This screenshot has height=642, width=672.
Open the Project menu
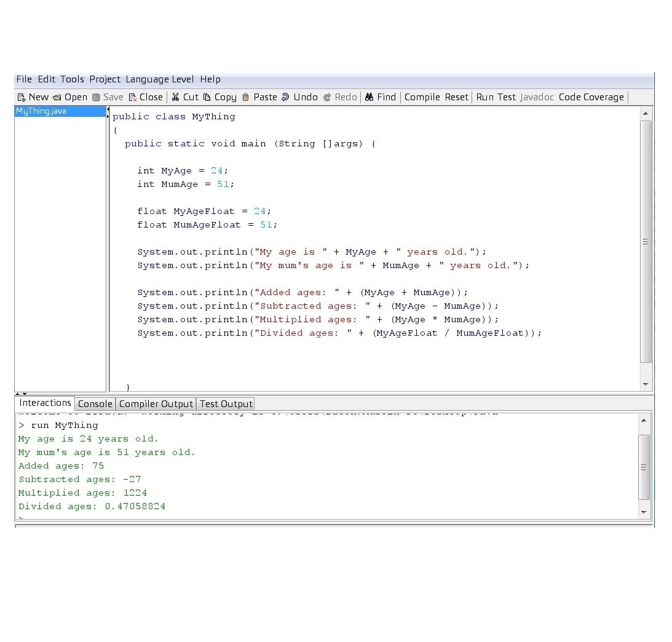pos(105,79)
